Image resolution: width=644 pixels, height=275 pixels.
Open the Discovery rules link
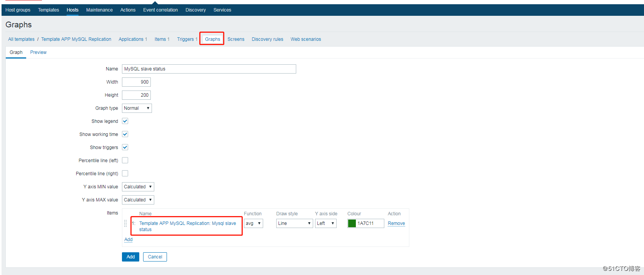(267, 39)
